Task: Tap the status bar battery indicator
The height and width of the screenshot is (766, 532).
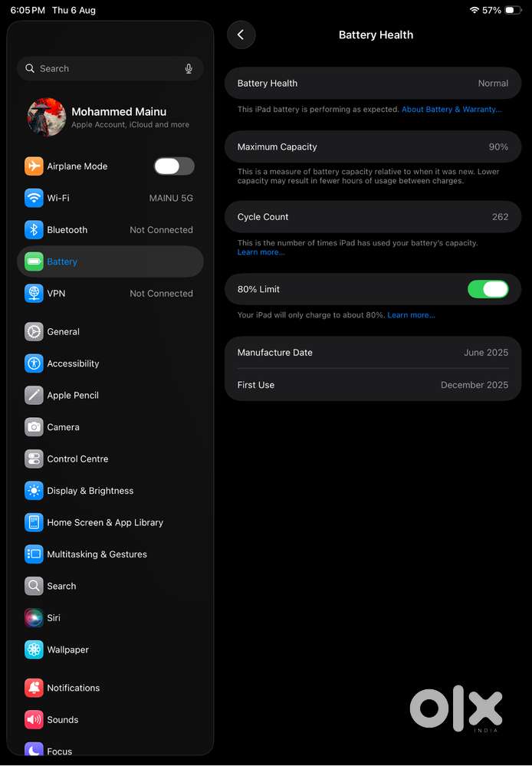Action: click(513, 10)
